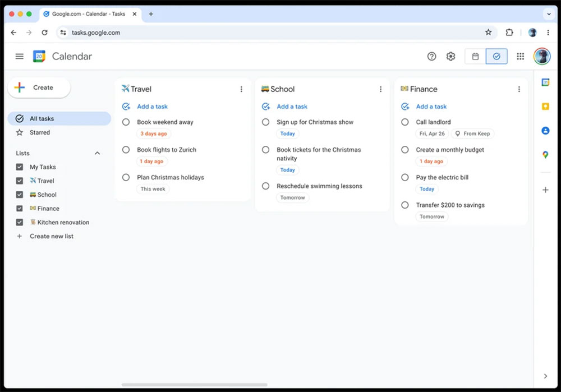Viewport: 561px width, 392px height.
Task: Mark 'Book weekend away' complete
Action: click(126, 122)
